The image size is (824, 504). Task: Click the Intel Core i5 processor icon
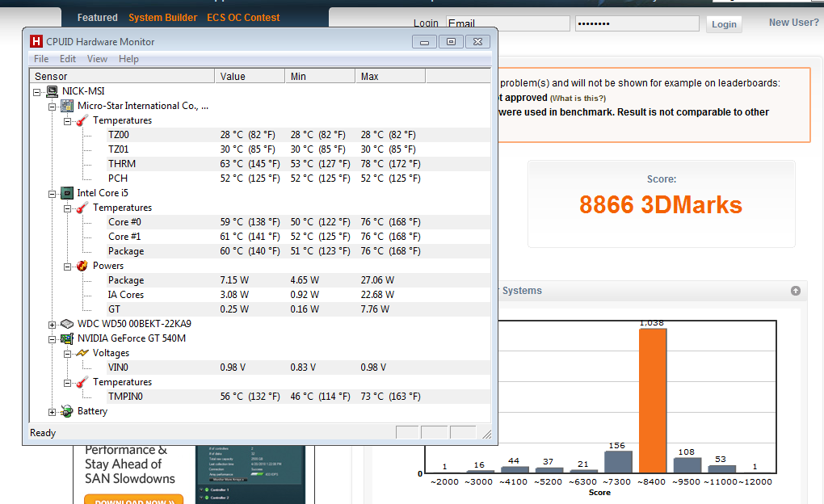pos(67,193)
